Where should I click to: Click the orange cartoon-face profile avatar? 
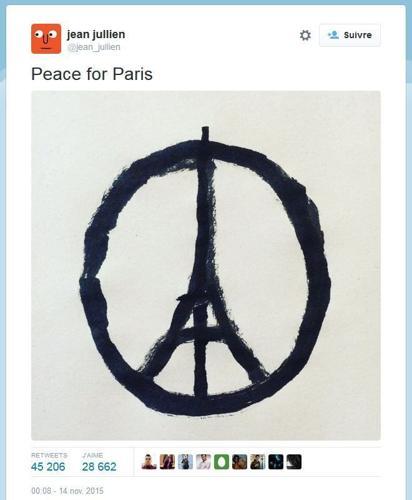(x=46, y=39)
